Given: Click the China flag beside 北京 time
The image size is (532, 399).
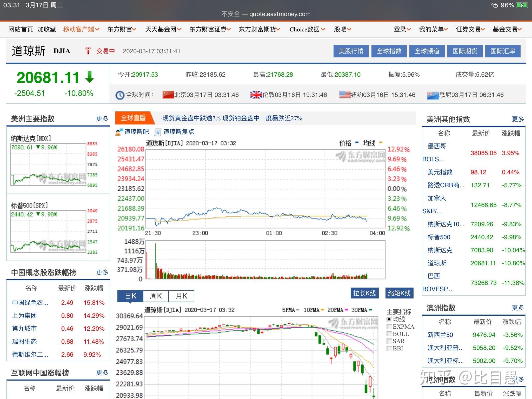Looking at the screenshot, I should 168,95.
